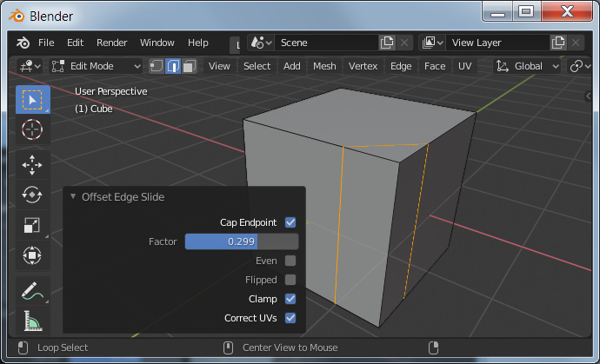Switch to face select mode

(189, 66)
